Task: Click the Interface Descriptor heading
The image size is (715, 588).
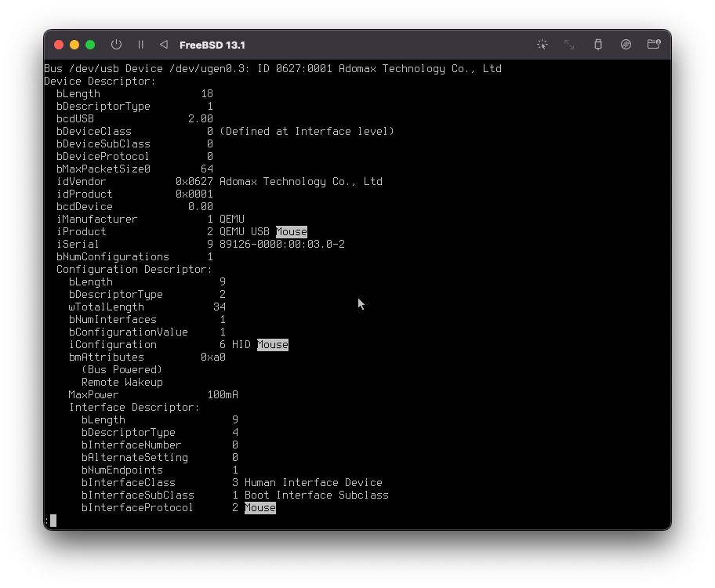Action: coord(134,408)
